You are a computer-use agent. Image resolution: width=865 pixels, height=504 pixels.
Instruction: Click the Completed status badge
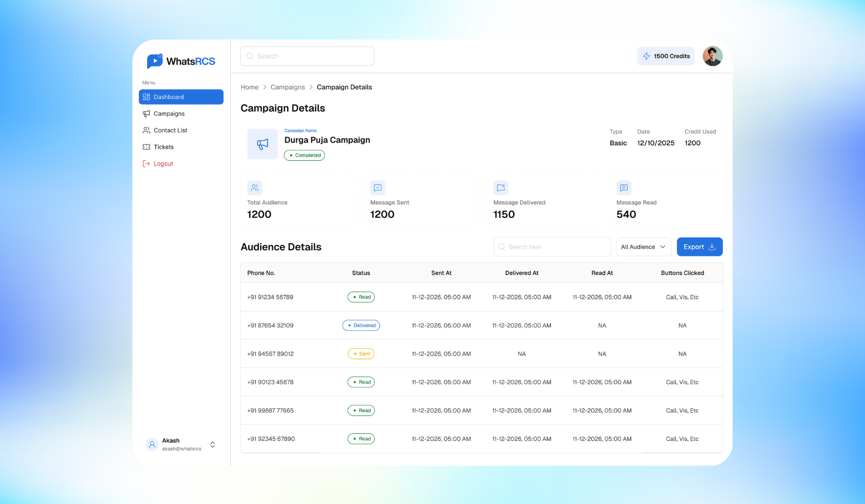(304, 155)
